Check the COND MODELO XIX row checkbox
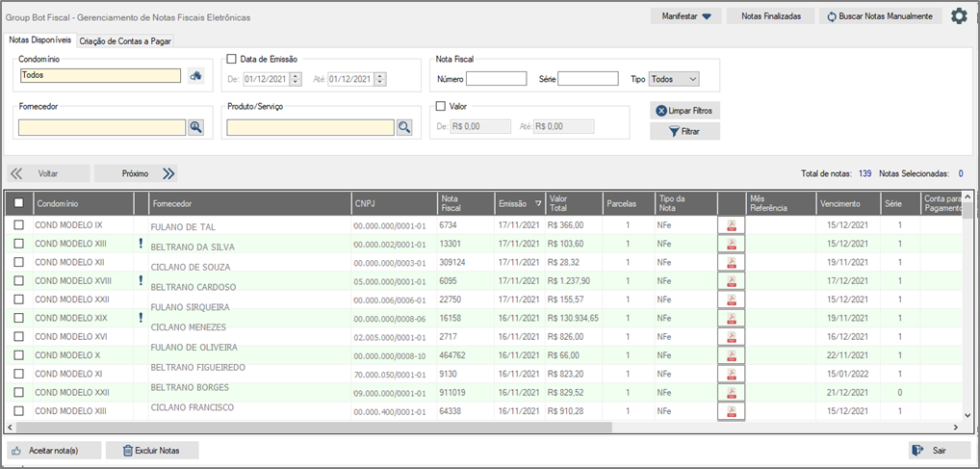Image resolution: width=980 pixels, height=469 pixels. pyautogui.click(x=18, y=318)
